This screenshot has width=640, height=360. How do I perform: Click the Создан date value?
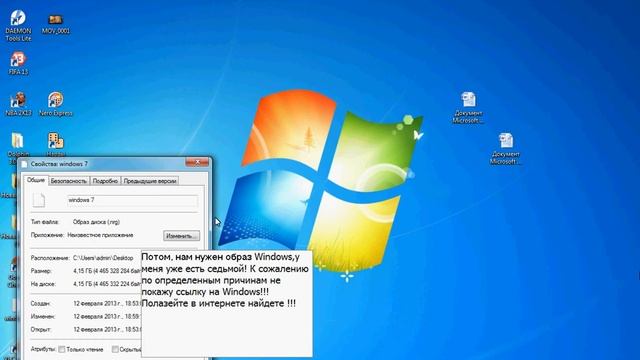pyautogui.click(x=107, y=304)
